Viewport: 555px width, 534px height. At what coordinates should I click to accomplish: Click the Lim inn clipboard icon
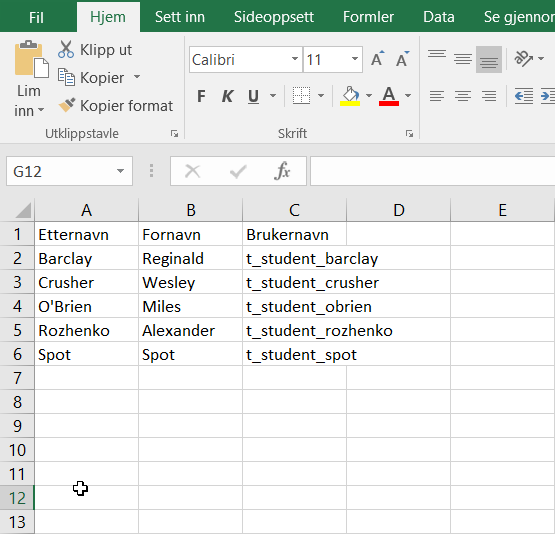pos(31,59)
